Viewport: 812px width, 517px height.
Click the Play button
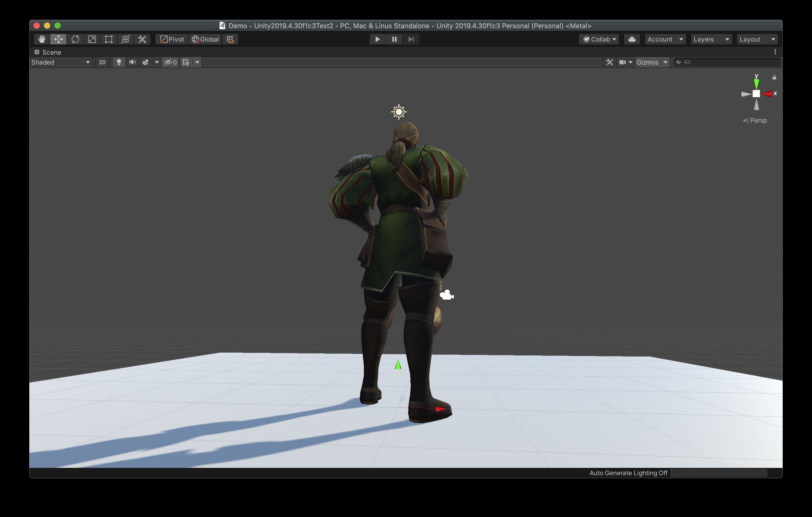pyautogui.click(x=377, y=39)
